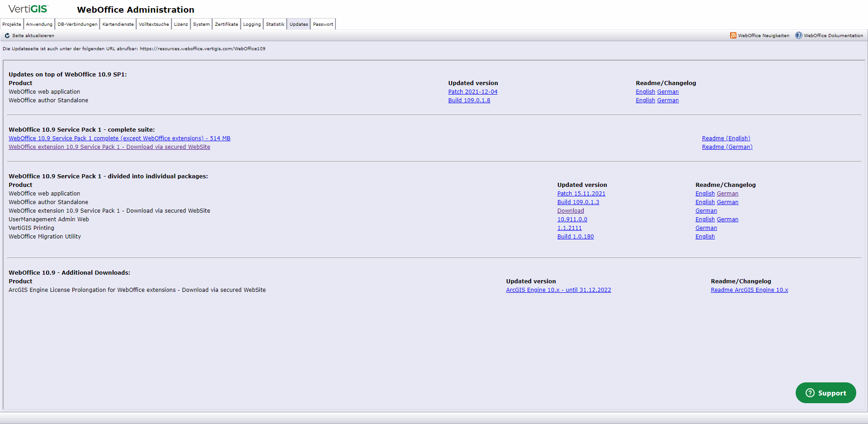Image resolution: width=868 pixels, height=424 pixels.
Task: Click the Seite aktualisieren refresh icon
Action: 7,35
